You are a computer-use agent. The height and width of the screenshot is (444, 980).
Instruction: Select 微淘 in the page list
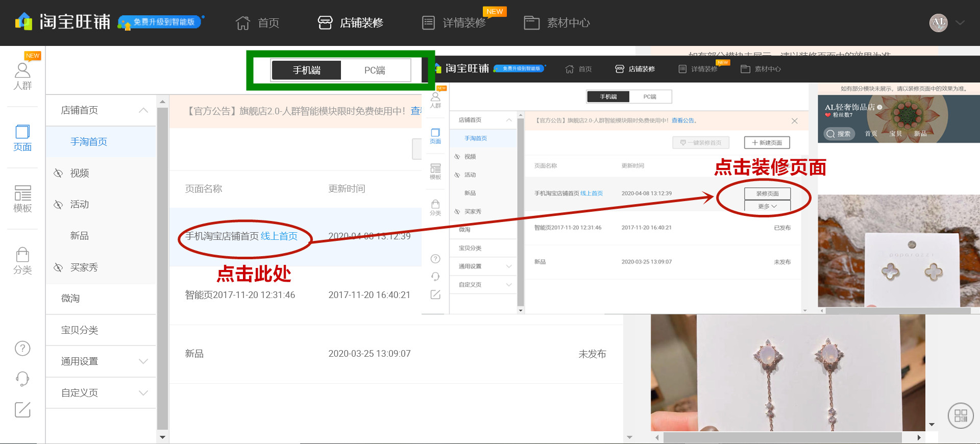pyautogui.click(x=101, y=299)
